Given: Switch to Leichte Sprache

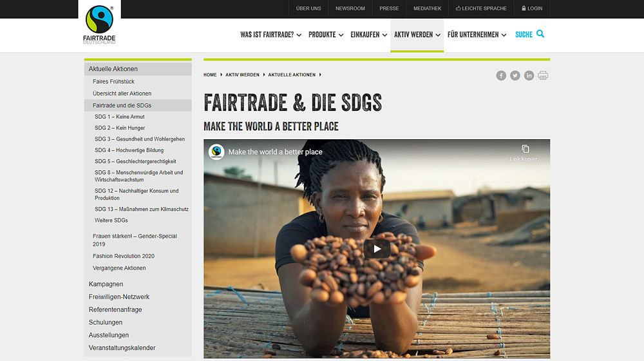Looking at the screenshot, I should (481, 8).
